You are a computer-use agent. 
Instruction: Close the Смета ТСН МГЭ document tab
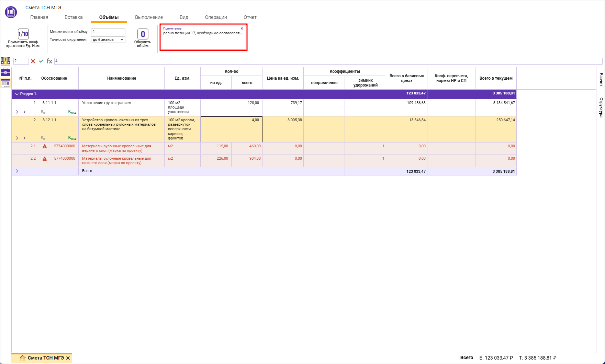(x=68, y=358)
